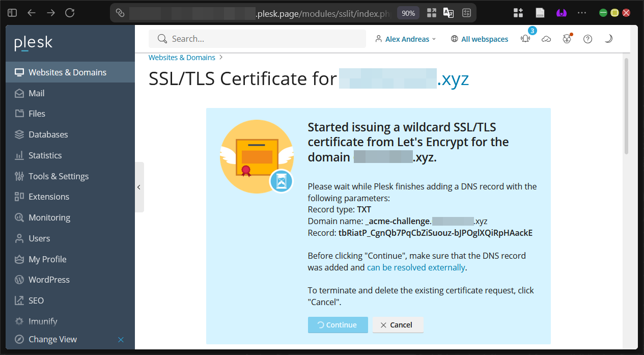Viewport: 644px width, 355px height.
Task: Collapse the sidebar with the arrow handle
Action: [139, 187]
